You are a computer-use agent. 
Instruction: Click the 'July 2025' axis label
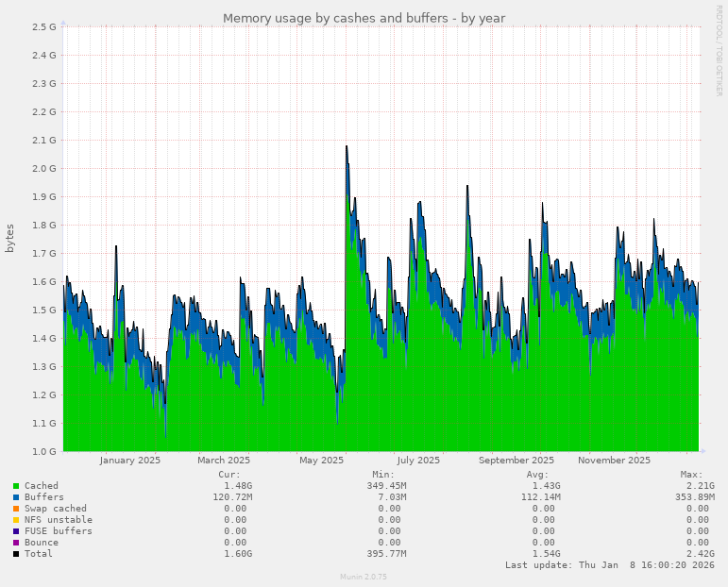(418, 461)
